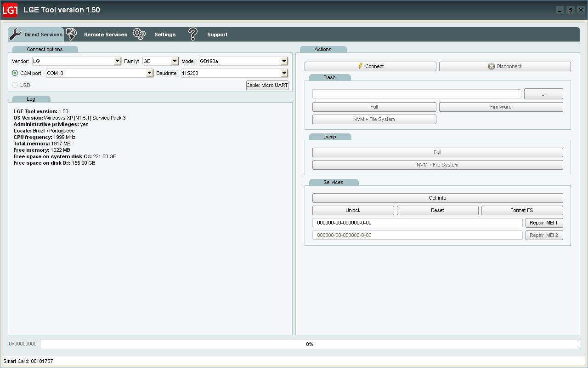
Task: Click the Total memory log line
Action: (x=42, y=144)
